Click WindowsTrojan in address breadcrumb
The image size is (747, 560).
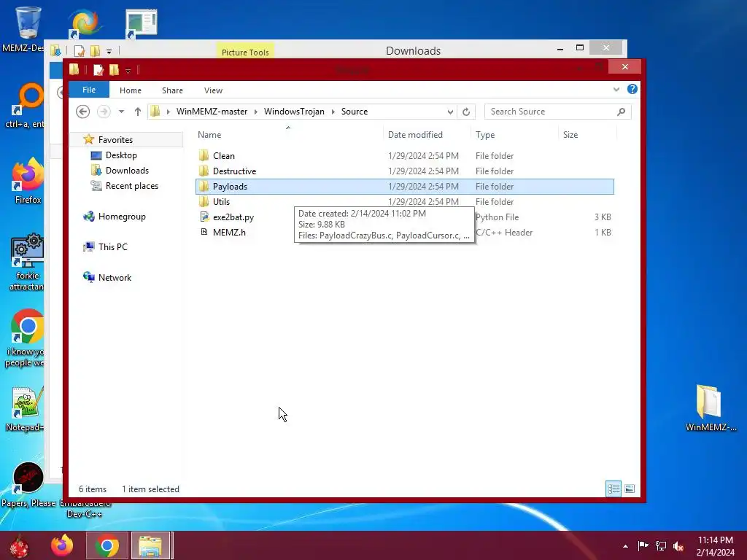294,112
